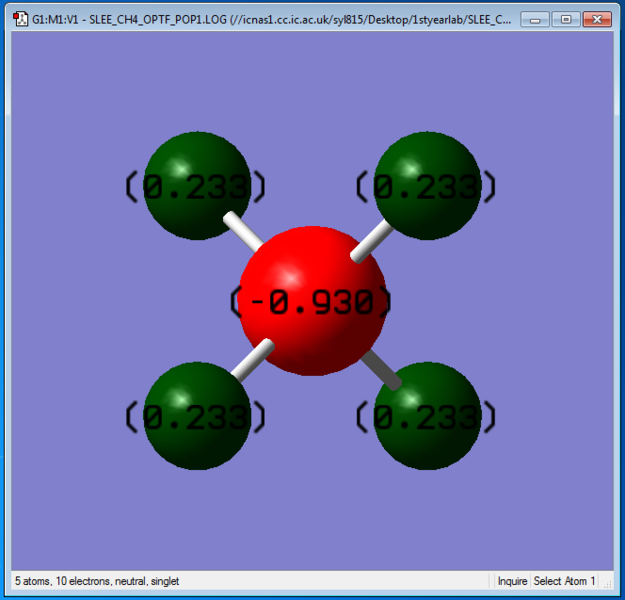
Task: Click the white bond to top-right hydrogen
Action: tap(372, 241)
